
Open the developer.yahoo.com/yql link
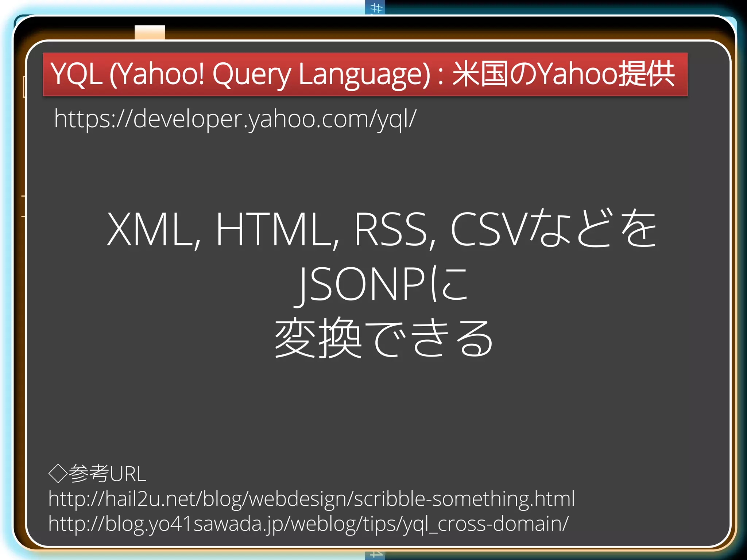point(235,119)
